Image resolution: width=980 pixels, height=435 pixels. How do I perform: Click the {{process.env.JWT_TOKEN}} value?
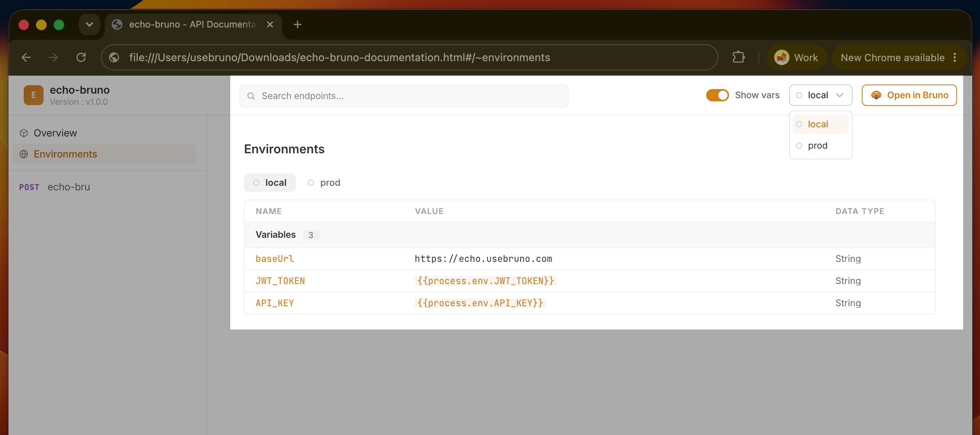click(486, 281)
